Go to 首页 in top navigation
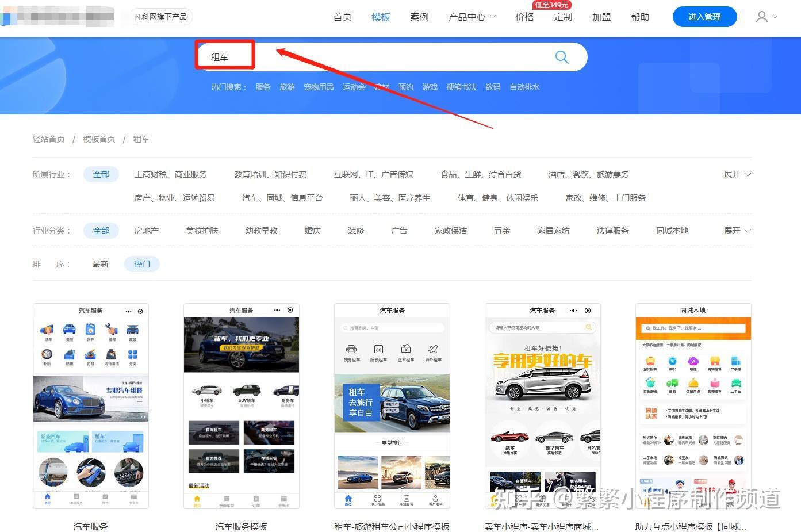 342,17
